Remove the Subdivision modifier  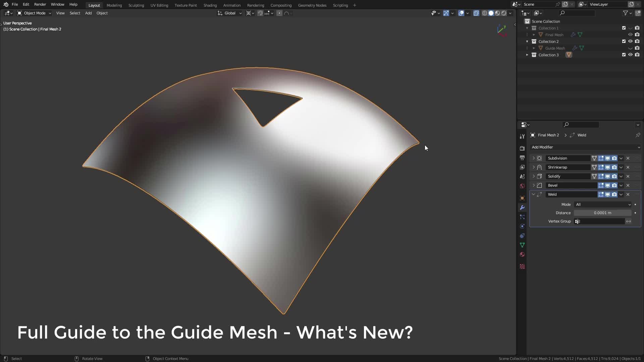(x=628, y=158)
